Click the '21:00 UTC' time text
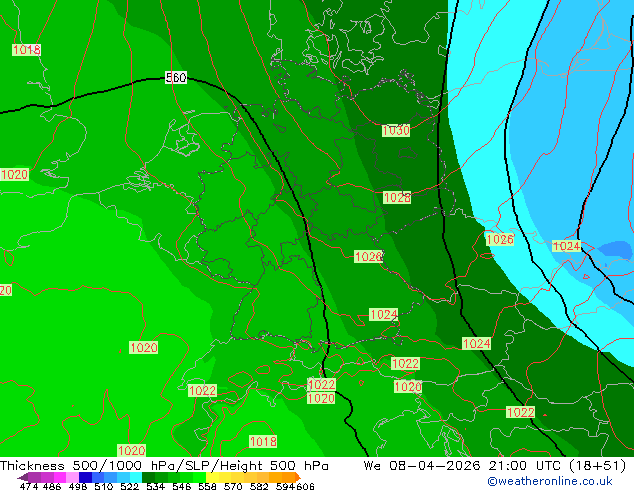 click(525, 466)
